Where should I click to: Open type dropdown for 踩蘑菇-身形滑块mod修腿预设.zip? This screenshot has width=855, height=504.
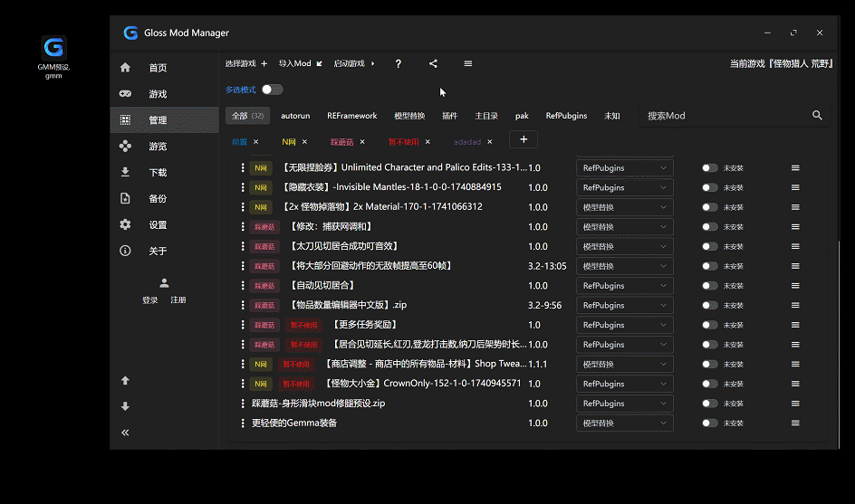click(624, 404)
